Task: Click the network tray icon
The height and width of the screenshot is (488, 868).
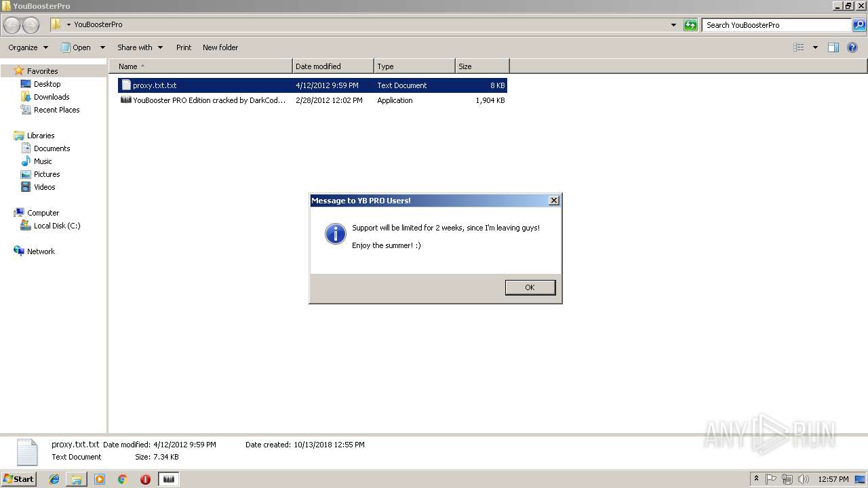Action: [787, 479]
